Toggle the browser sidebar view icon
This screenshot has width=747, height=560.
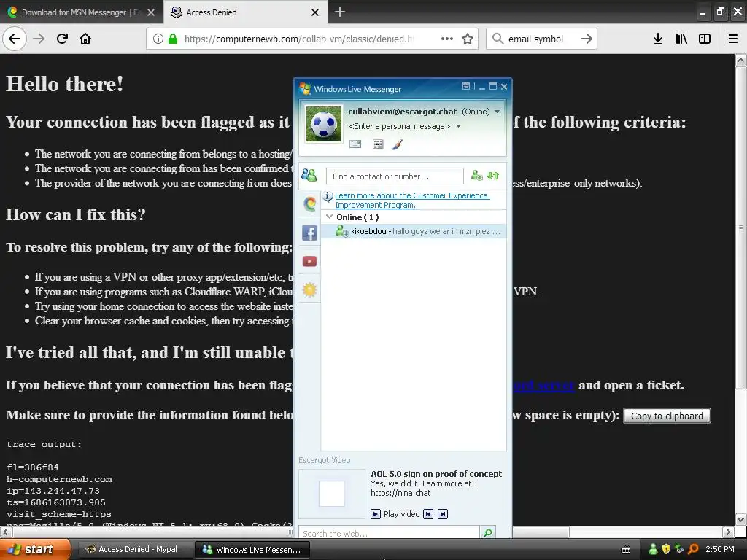[705, 39]
